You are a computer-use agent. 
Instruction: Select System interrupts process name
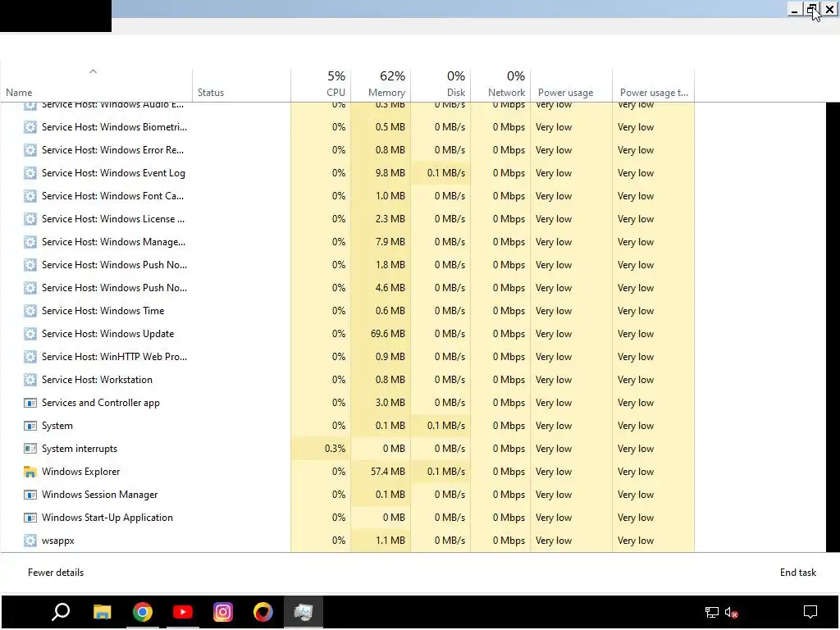[80, 449]
